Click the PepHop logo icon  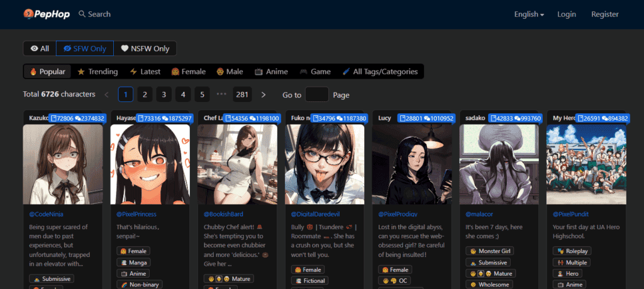coord(28,14)
